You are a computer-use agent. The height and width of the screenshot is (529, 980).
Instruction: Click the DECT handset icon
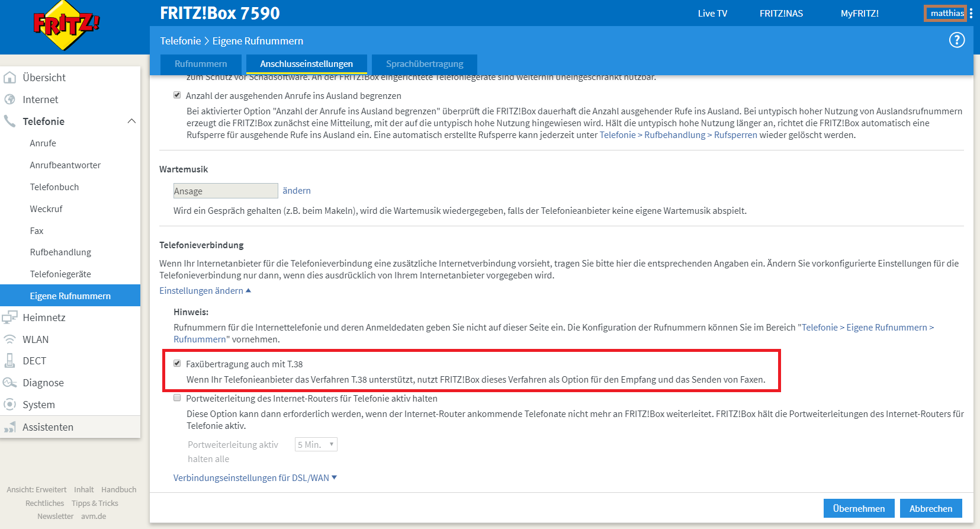click(x=9, y=361)
